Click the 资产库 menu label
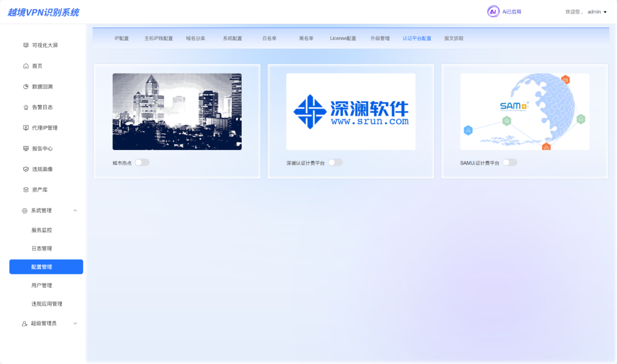617x364 pixels. point(40,190)
